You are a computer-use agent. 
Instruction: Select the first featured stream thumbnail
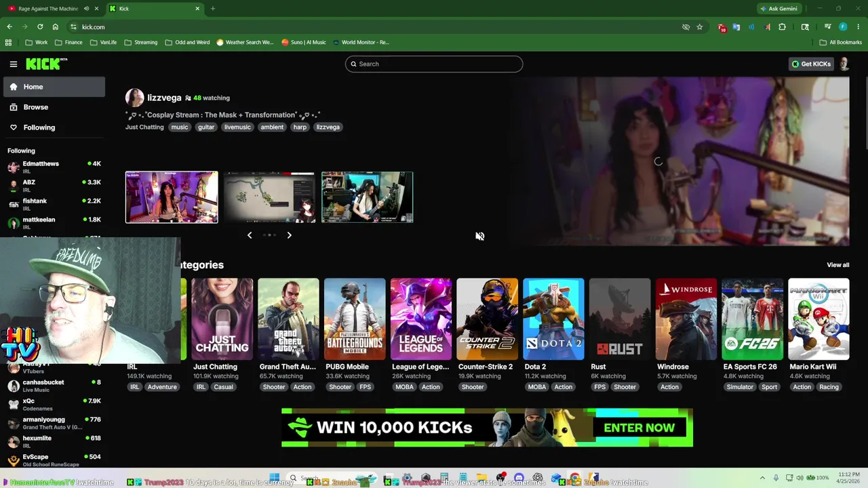pos(172,197)
